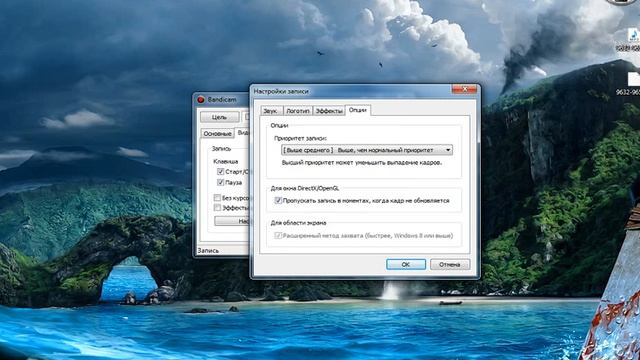Enable the Эффекты checkbox in Bandicam window
The width and height of the screenshot is (640, 360).
coord(217,208)
